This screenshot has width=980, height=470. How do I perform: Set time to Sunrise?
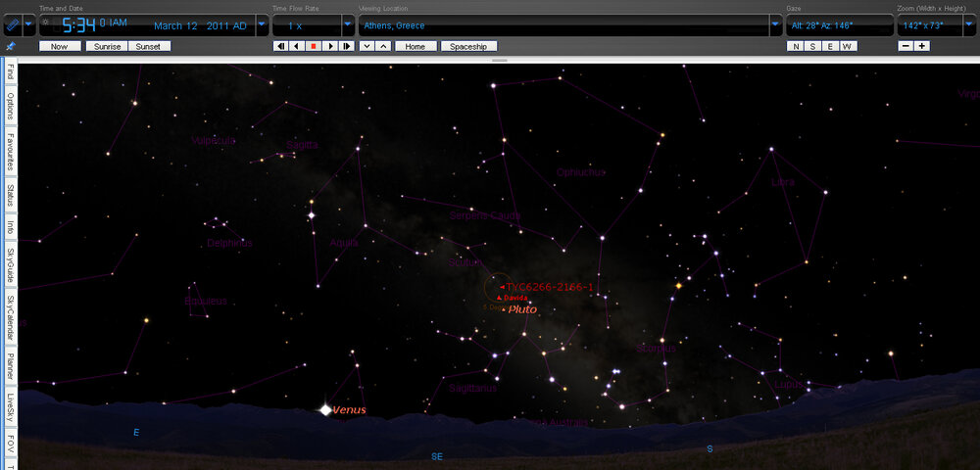point(106,46)
